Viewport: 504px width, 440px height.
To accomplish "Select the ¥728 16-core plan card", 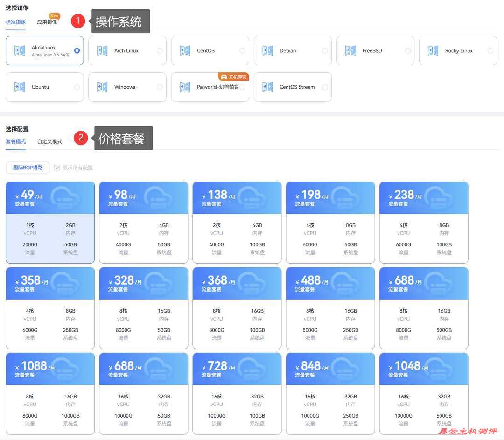I will [x=237, y=394].
